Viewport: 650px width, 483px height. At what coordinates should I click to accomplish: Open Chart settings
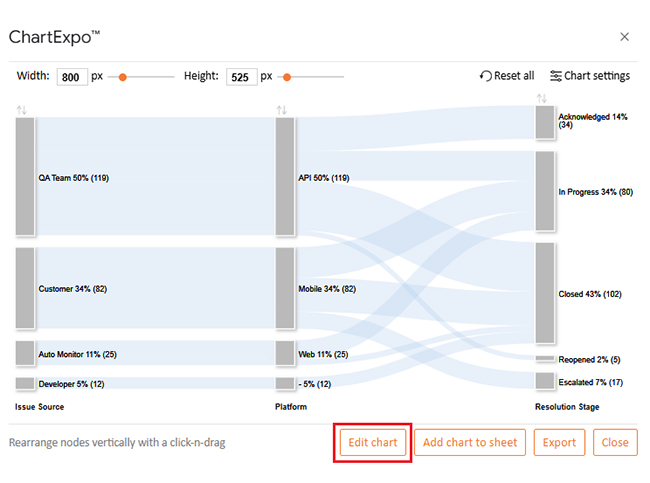[x=590, y=76]
